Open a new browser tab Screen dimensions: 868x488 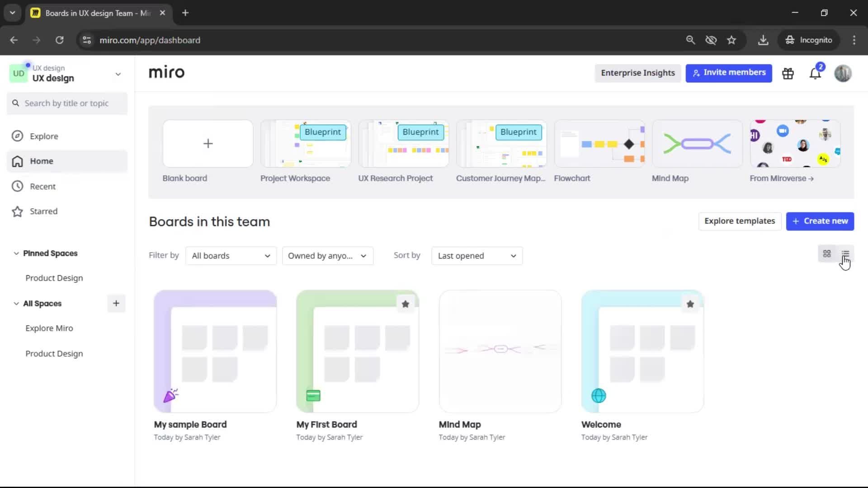185,13
